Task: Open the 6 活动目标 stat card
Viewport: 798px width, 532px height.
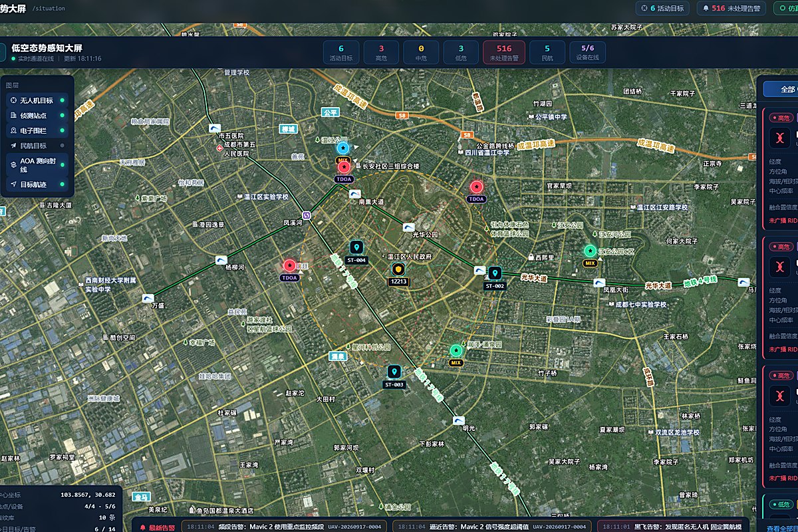Action: point(341,53)
